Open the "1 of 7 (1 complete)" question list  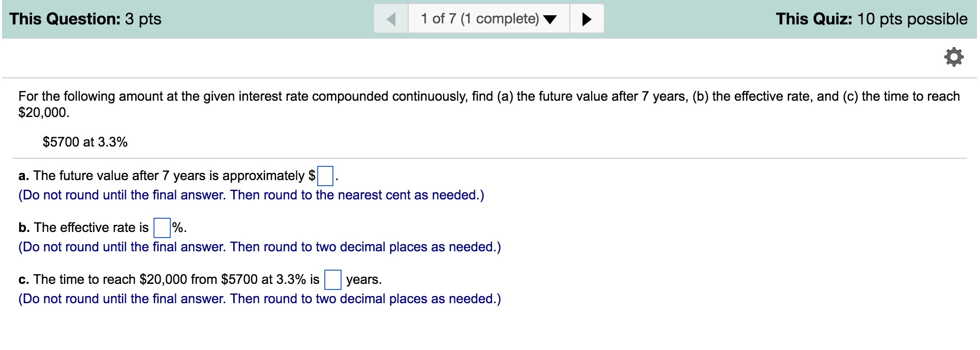click(x=479, y=19)
